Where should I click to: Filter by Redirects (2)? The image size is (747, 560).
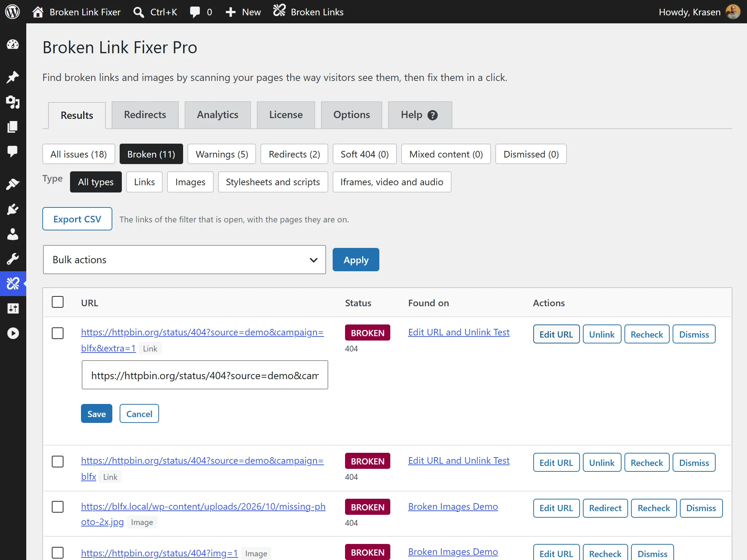(294, 154)
